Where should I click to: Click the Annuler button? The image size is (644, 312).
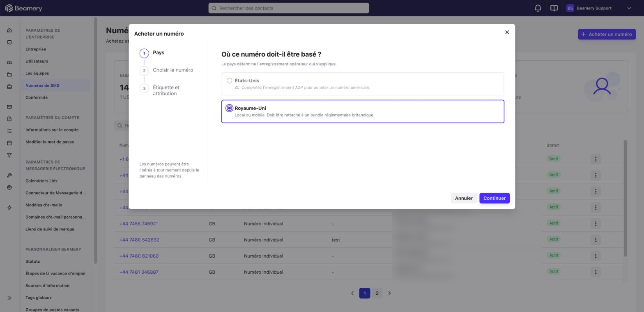click(x=464, y=198)
